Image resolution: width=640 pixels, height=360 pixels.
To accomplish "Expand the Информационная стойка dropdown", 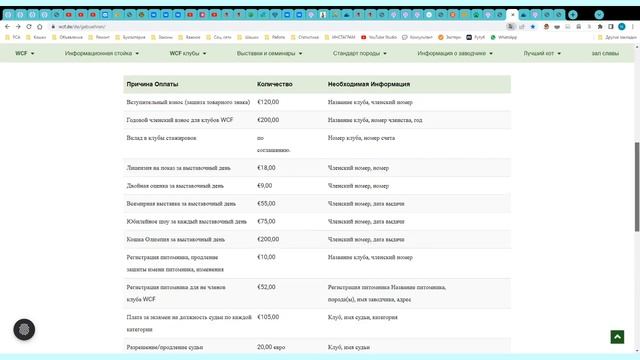I will pos(102,53).
